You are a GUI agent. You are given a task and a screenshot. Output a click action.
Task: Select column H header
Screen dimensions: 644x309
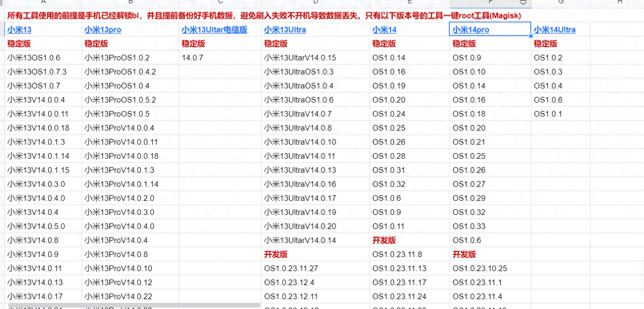[x=620, y=3]
